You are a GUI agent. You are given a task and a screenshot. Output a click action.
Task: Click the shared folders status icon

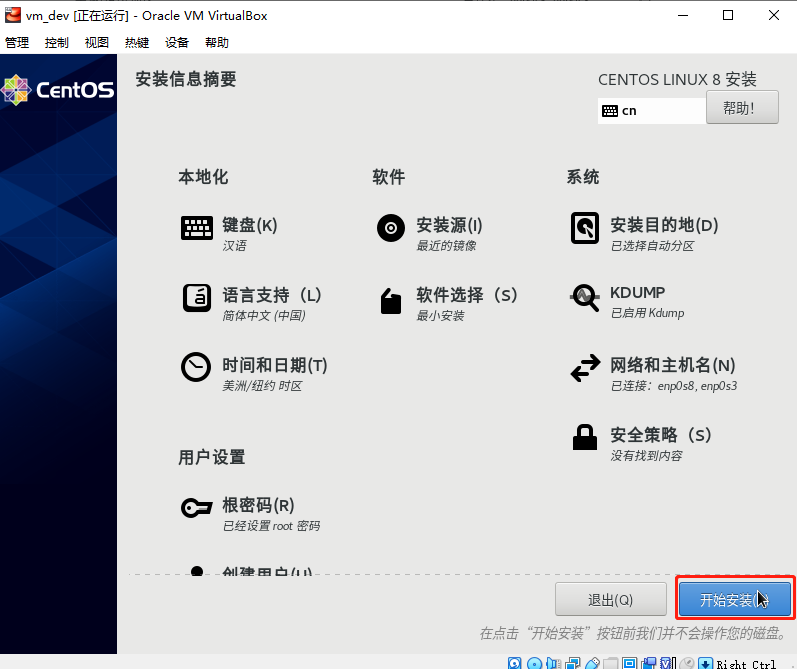(x=611, y=663)
